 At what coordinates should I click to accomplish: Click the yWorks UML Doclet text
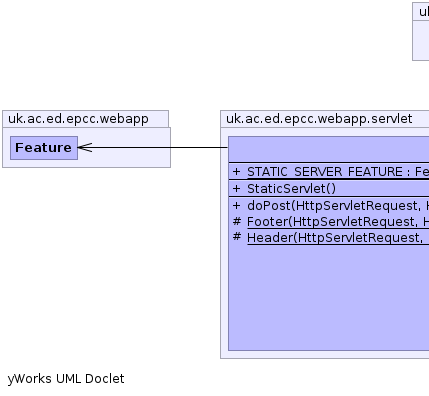click(66, 379)
